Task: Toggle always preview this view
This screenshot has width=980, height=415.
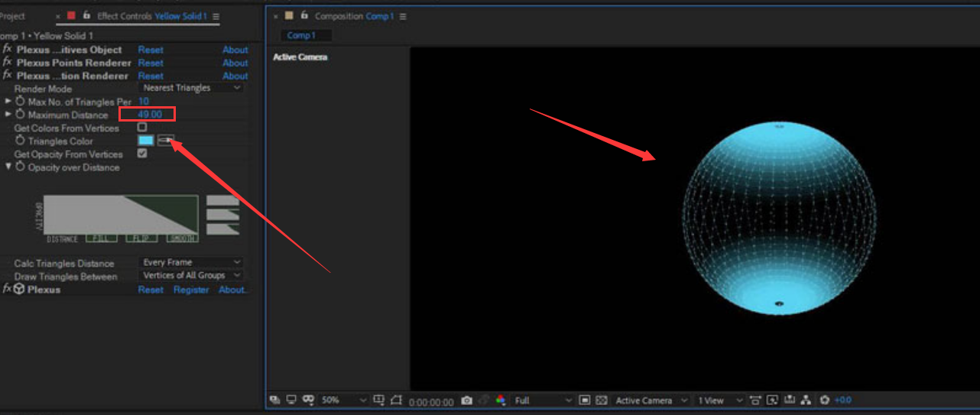Action: pos(275,400)
